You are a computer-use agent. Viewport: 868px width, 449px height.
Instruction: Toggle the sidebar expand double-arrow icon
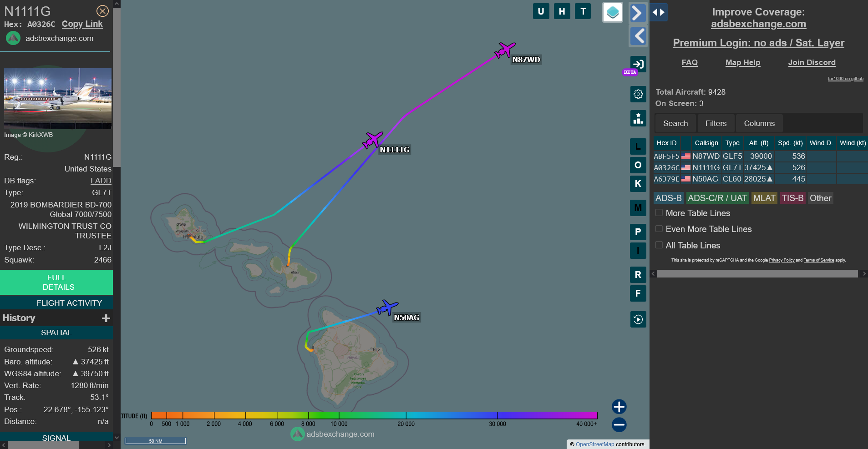(659, 12)
